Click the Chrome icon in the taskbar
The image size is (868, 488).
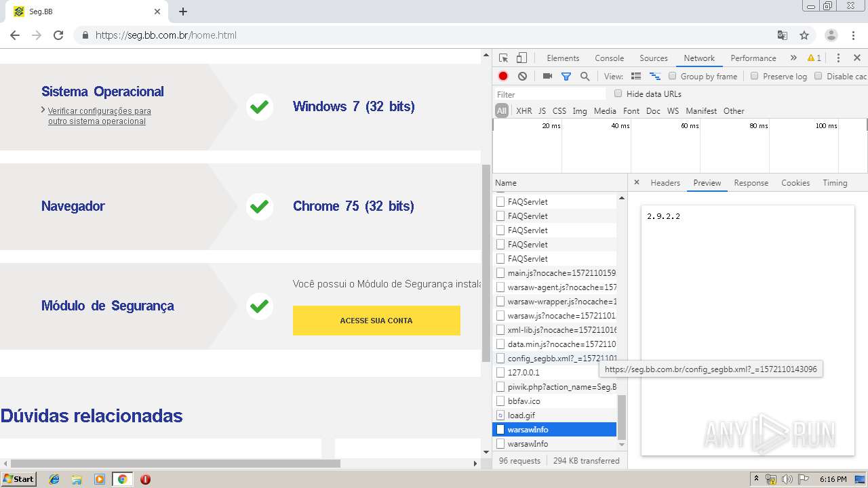[122, 479]
